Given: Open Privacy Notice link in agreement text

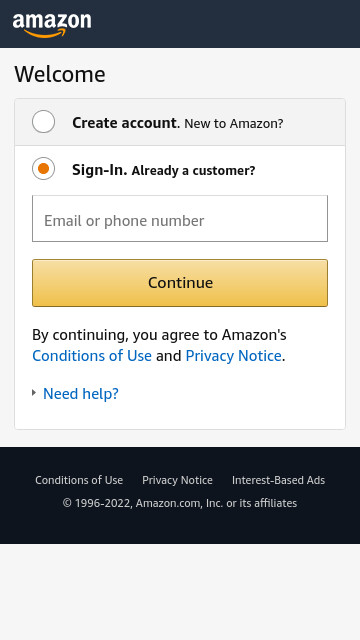Looking at the screenshot, I should click(x=233, y=356).
